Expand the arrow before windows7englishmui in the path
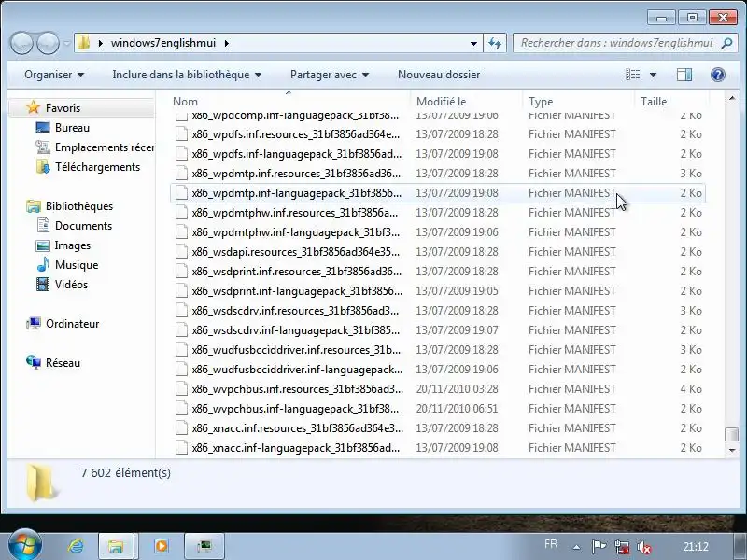747x560 pixels. click(x=100, y=43)
